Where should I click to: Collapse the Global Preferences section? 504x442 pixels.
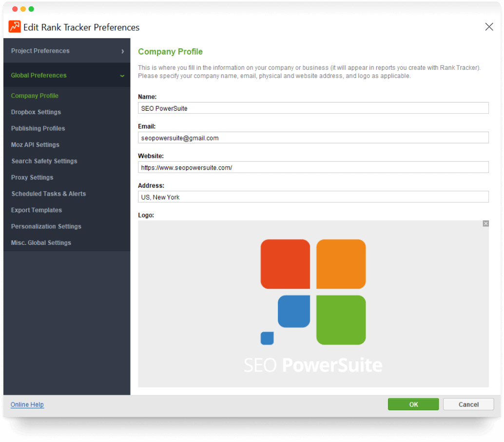click(67, 75)
